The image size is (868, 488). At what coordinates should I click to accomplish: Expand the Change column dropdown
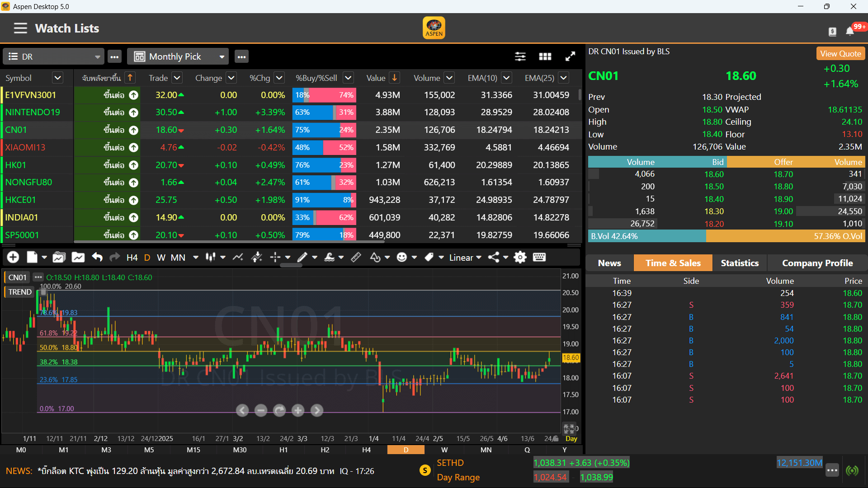click(x=231, y=78)
